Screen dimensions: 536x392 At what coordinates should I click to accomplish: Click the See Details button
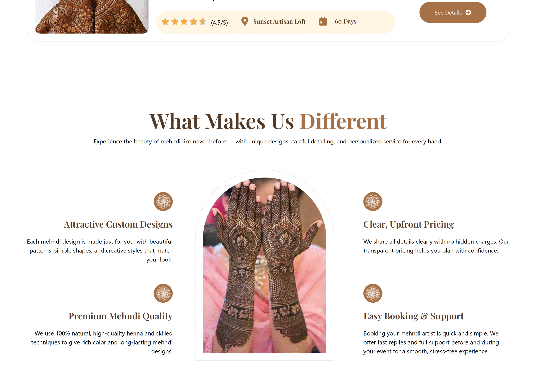pos(453,12)
